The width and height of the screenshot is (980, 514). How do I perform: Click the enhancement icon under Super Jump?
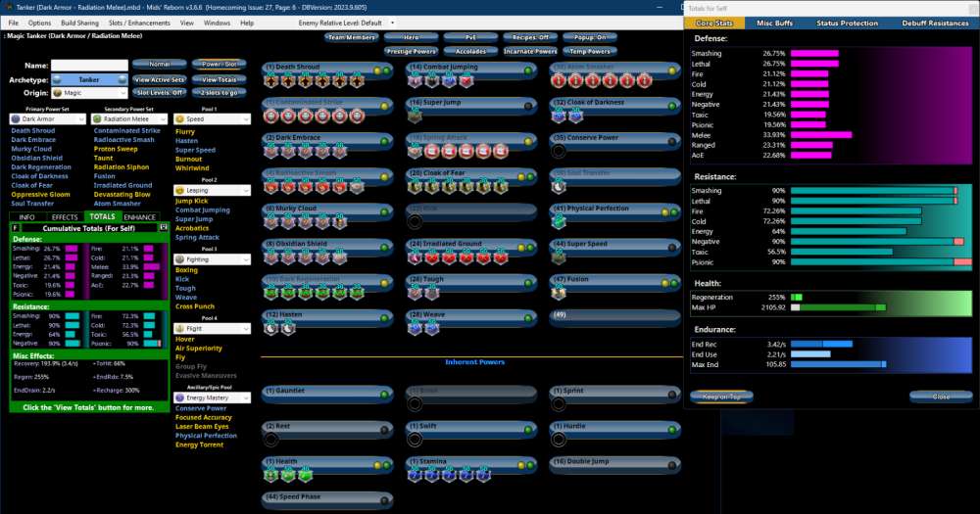coord(415,116)
